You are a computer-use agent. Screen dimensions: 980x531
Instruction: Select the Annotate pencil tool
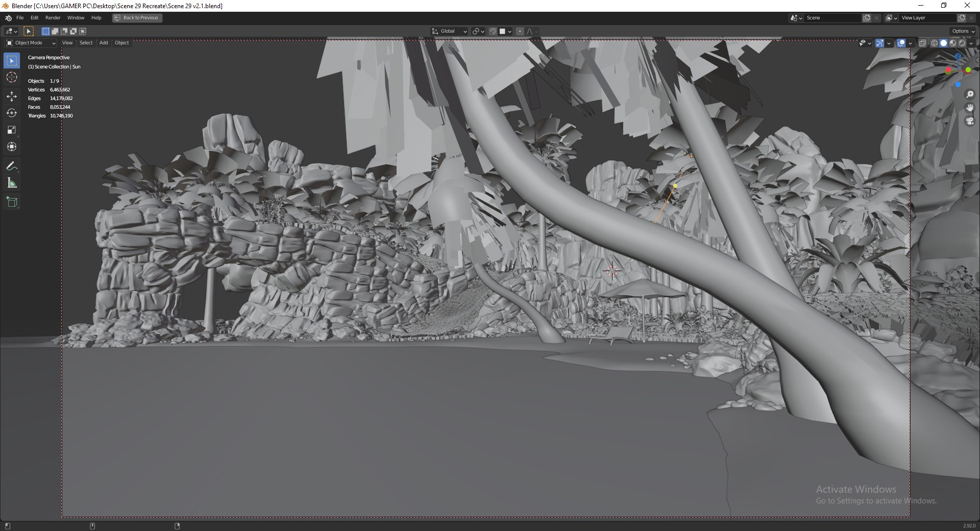click(12, 166)
